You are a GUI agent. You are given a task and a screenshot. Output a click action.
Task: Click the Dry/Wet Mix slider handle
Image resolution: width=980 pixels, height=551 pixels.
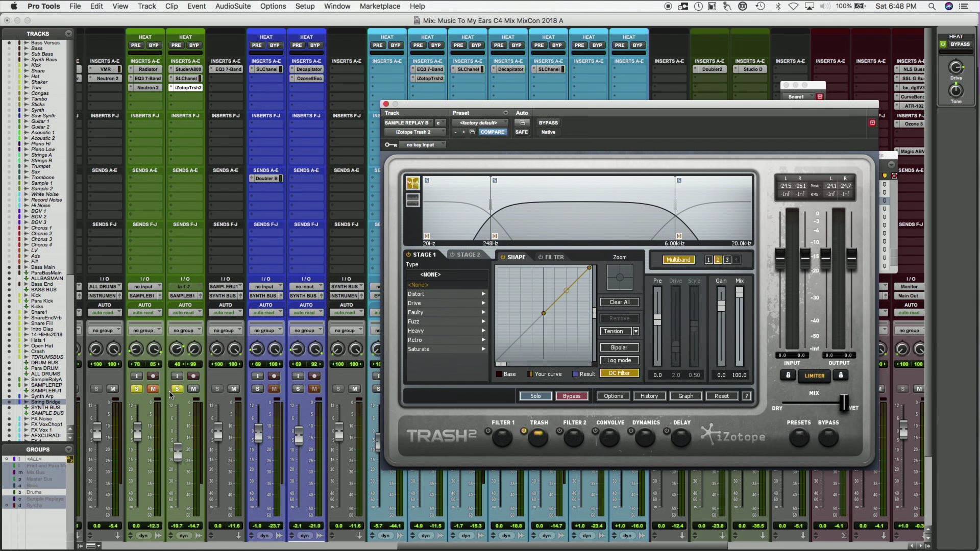pyautogui.click(x=844, y=403)
